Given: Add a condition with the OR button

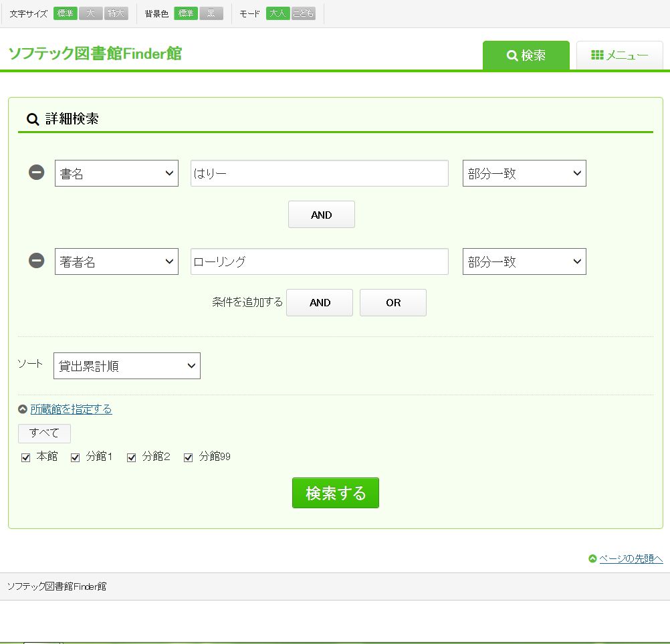Looking at the screenshot, I should pos(393,302).
